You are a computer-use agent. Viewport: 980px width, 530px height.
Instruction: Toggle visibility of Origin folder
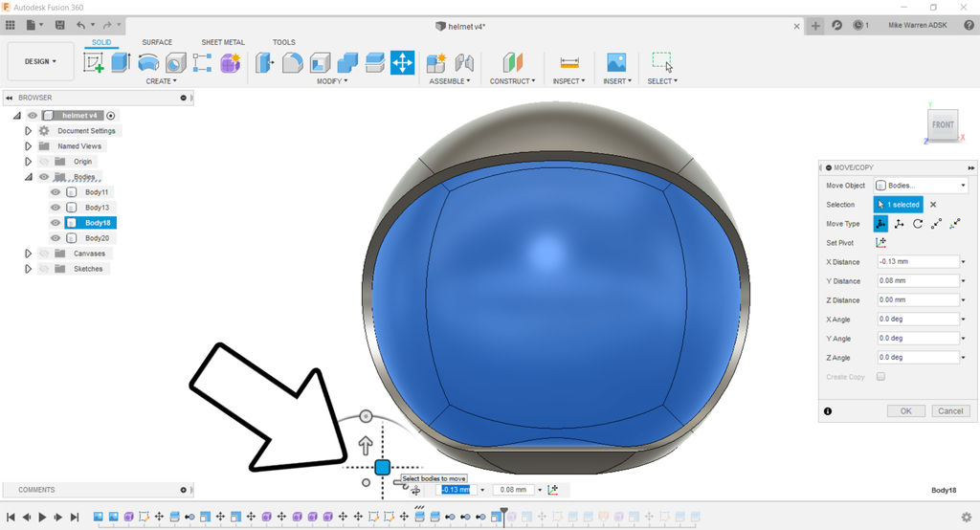(x=44, y=162)
